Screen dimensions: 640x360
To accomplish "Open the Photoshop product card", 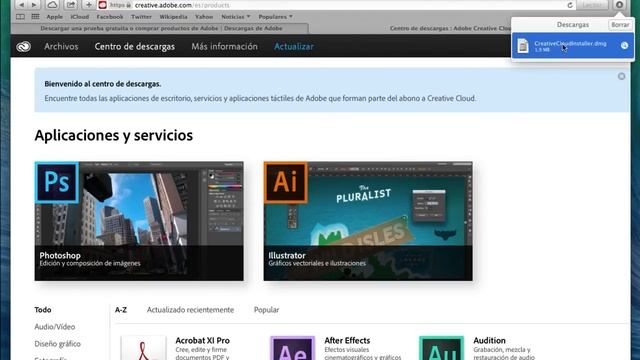I will coord(139,221).
